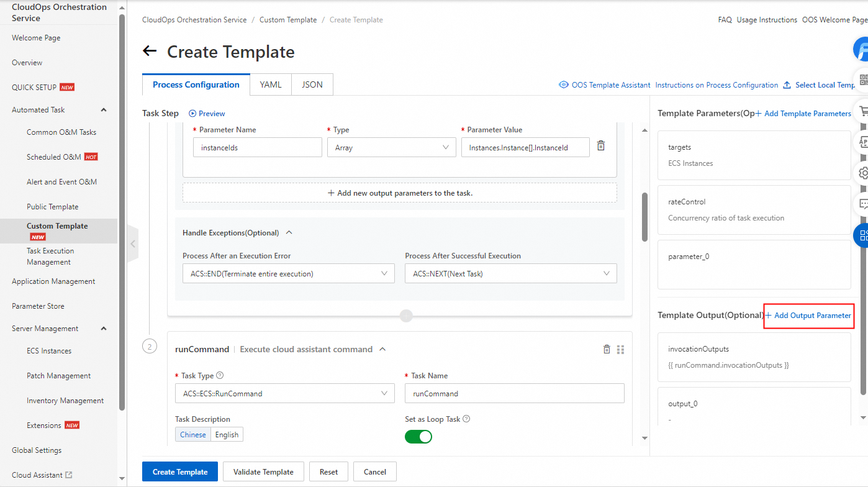Click Add new output parameters to the task
Viewport: 868px width, 487px height.
pos(400,193)
